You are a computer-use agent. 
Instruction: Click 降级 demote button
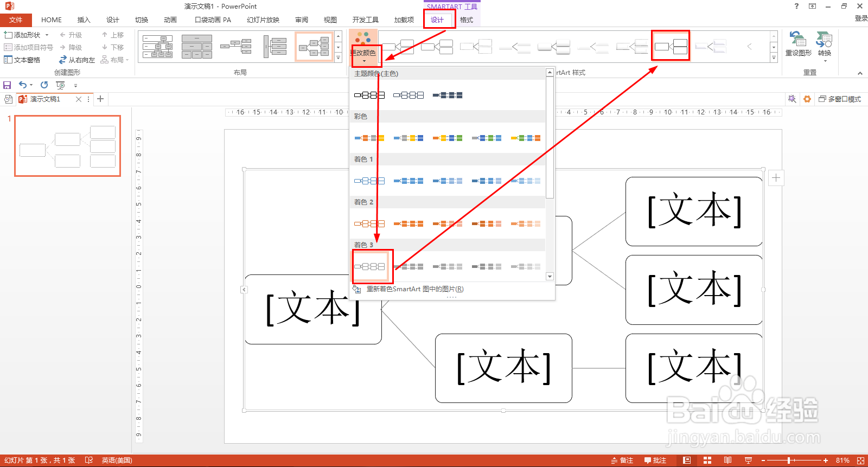click(71, 47)
